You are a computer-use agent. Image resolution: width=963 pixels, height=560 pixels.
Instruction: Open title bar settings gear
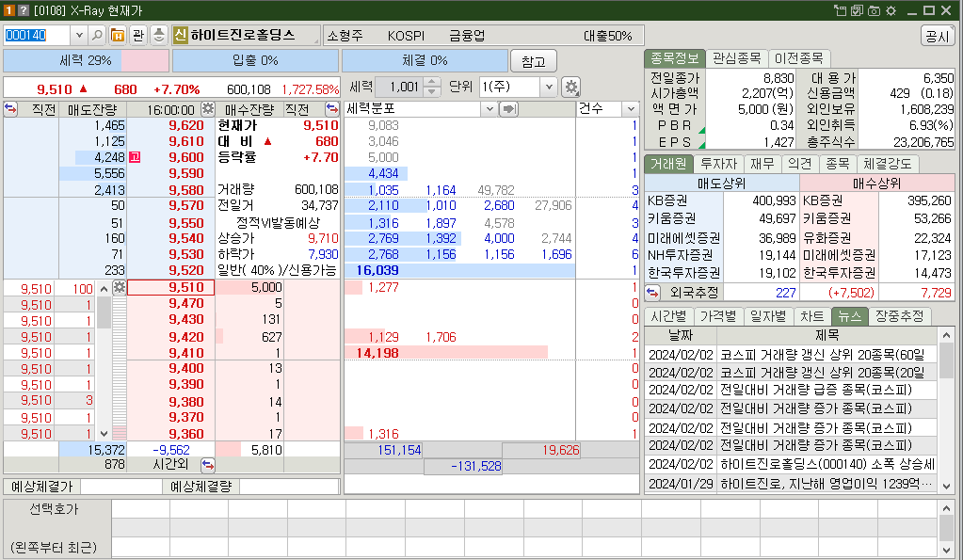891,10
